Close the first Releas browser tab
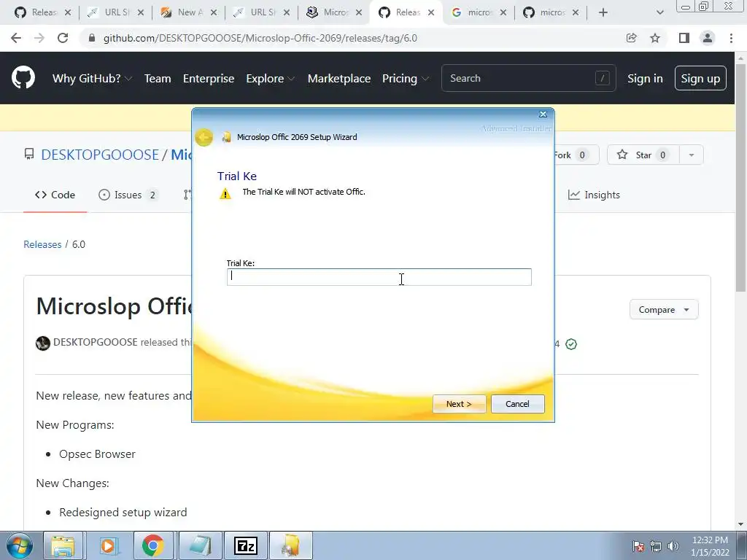The width and height of the screenshot is (747, 560). coord(68,12)
